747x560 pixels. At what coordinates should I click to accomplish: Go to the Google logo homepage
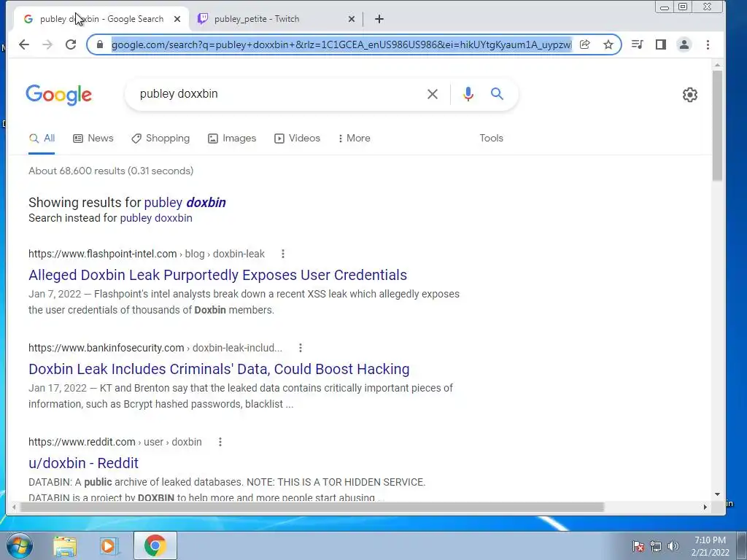(x=58, y=95)
